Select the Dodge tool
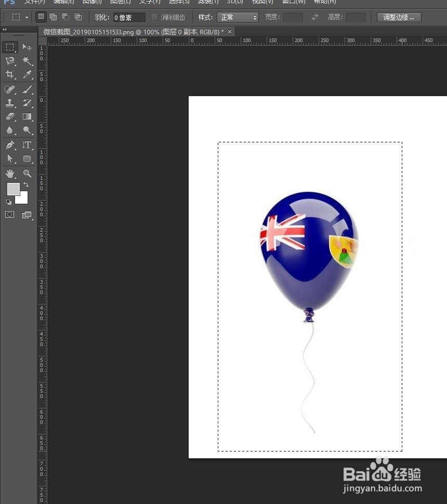 pyautogui.click(x=27, y=130)
